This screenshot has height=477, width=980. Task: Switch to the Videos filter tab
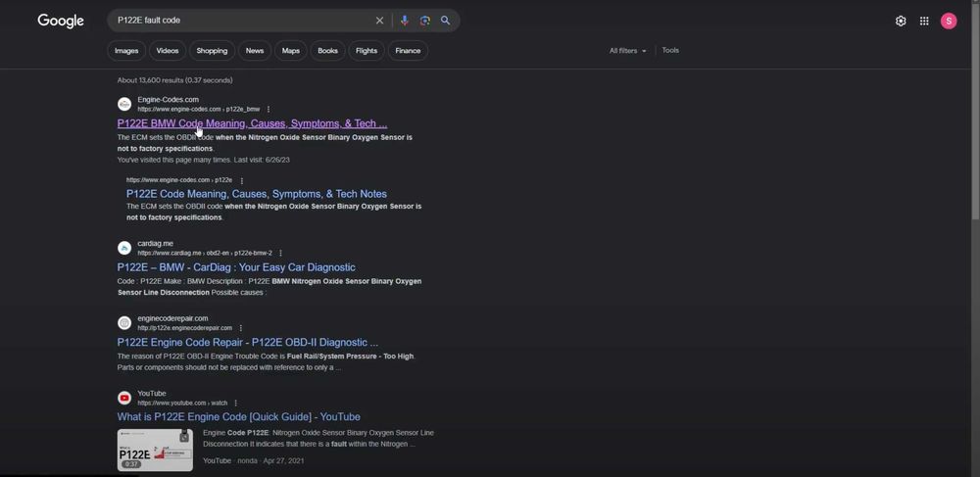pyautogui.click(x=168, y=51)
